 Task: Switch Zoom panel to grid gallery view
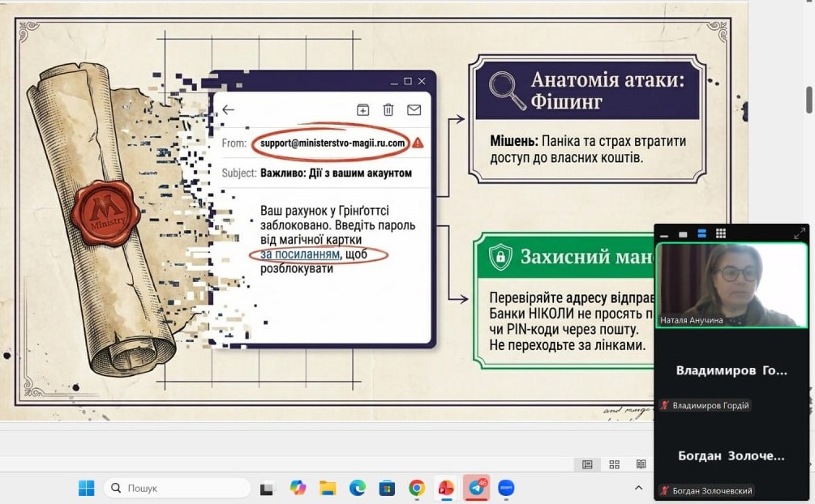[720, 234]
